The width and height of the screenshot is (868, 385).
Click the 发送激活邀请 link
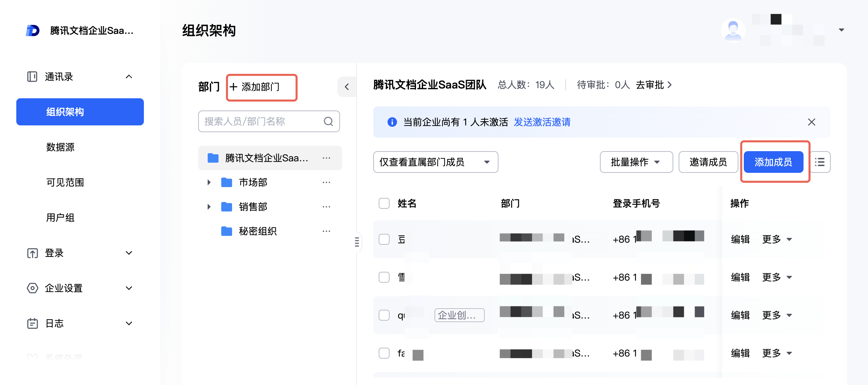coord(542,122)
